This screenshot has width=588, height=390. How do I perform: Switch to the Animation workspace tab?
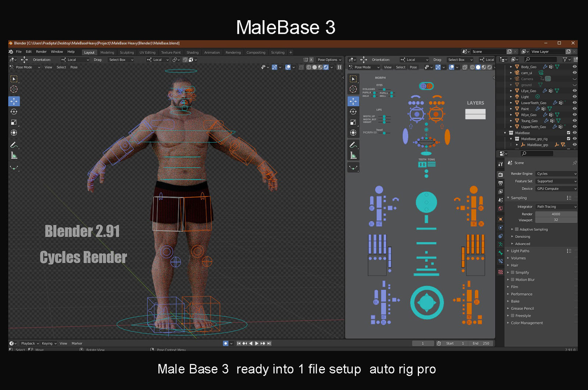pyautogui.click(x=212, y=53)
